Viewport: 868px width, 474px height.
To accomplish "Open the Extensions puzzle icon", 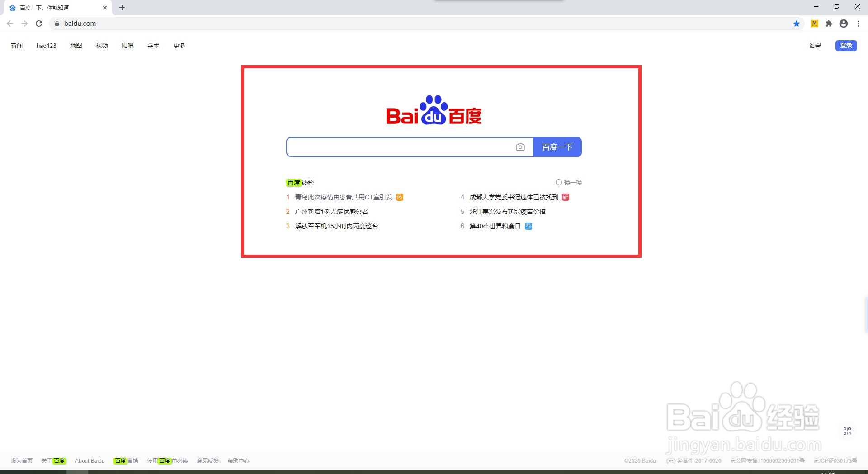I will [x=829, y=24].
